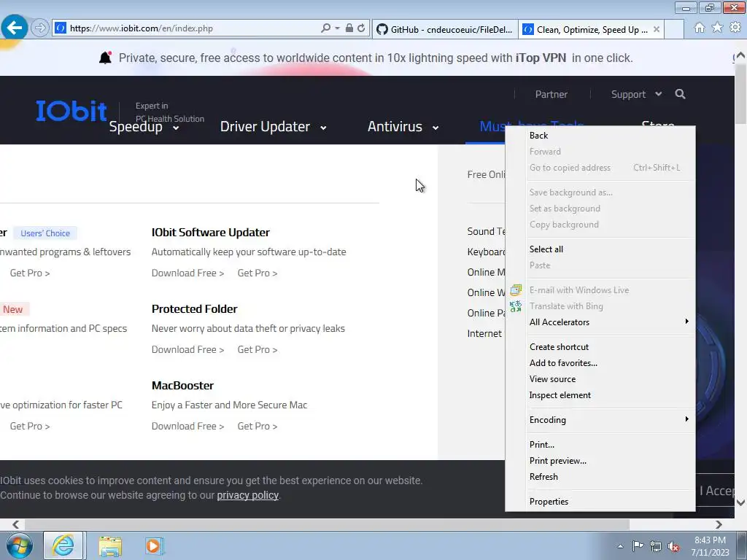Open the address bar autocomplete dropdown arrow

[x=337, y=28]
